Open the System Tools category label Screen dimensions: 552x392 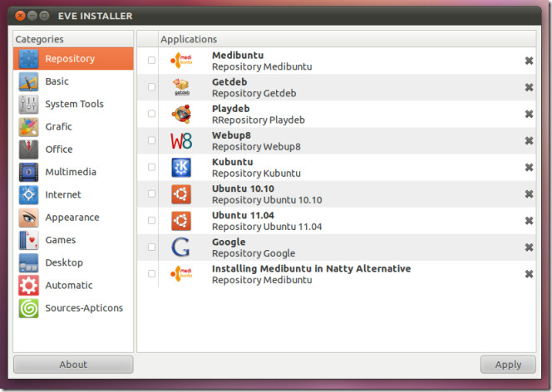(x=74, y=104)
